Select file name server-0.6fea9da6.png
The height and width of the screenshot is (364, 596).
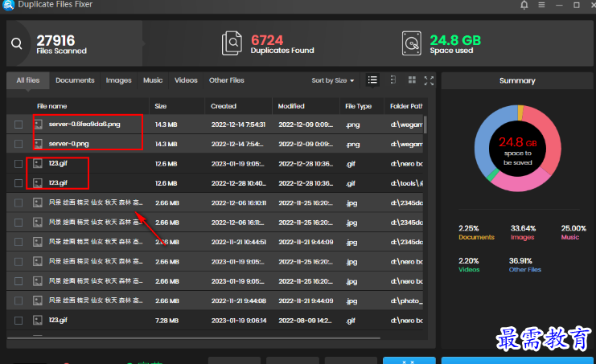pos(84,124)
